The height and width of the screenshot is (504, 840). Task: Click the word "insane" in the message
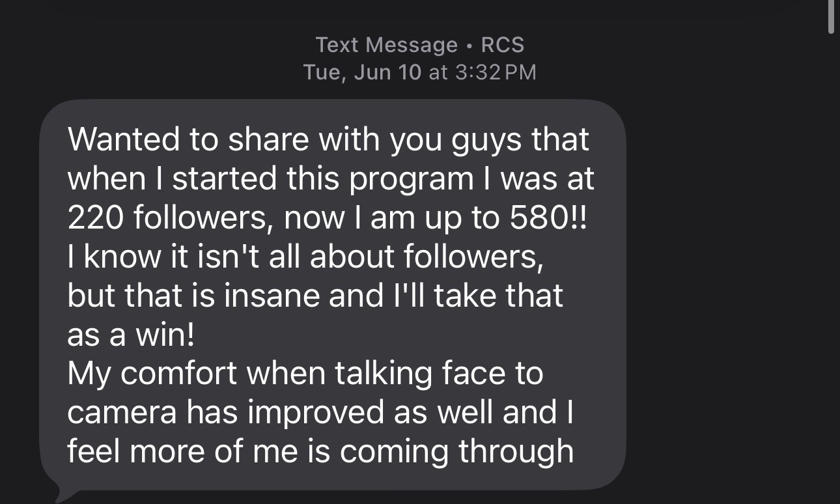272,296
